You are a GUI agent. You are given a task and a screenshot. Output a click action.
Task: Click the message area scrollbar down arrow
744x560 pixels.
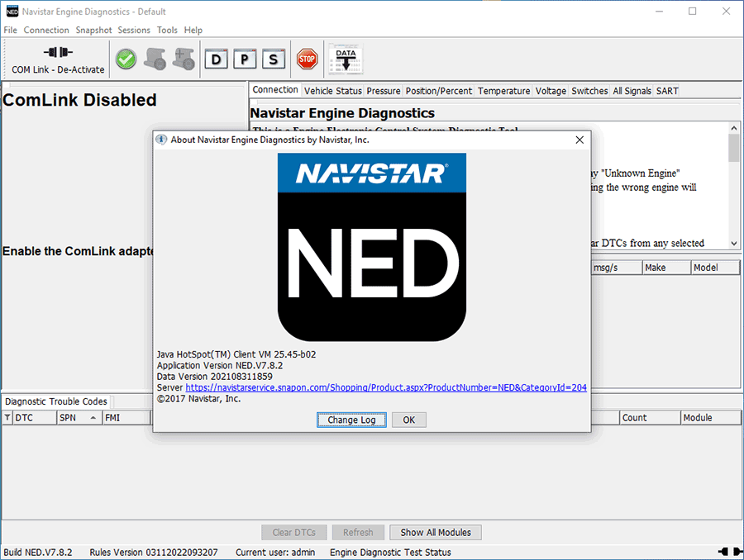(732, 242)
